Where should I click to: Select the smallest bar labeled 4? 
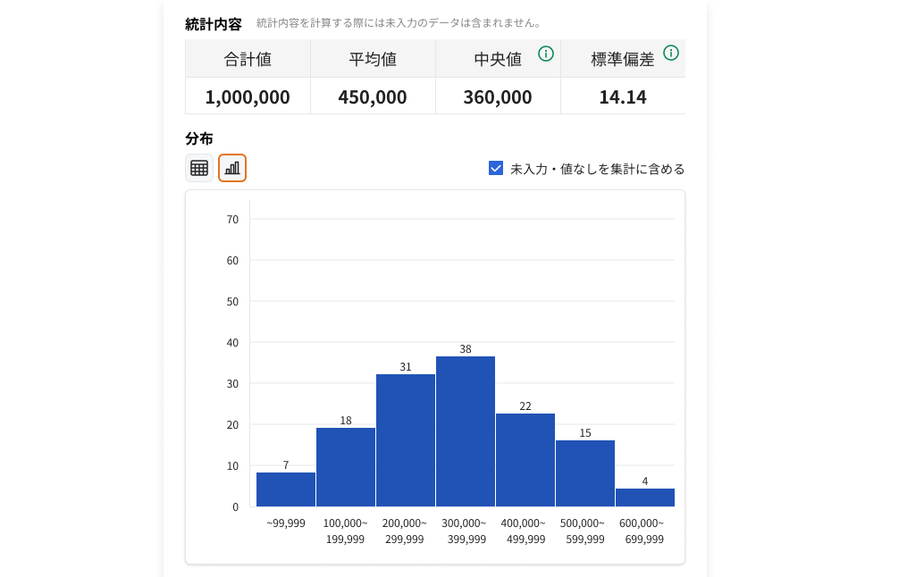coord(644,496)
